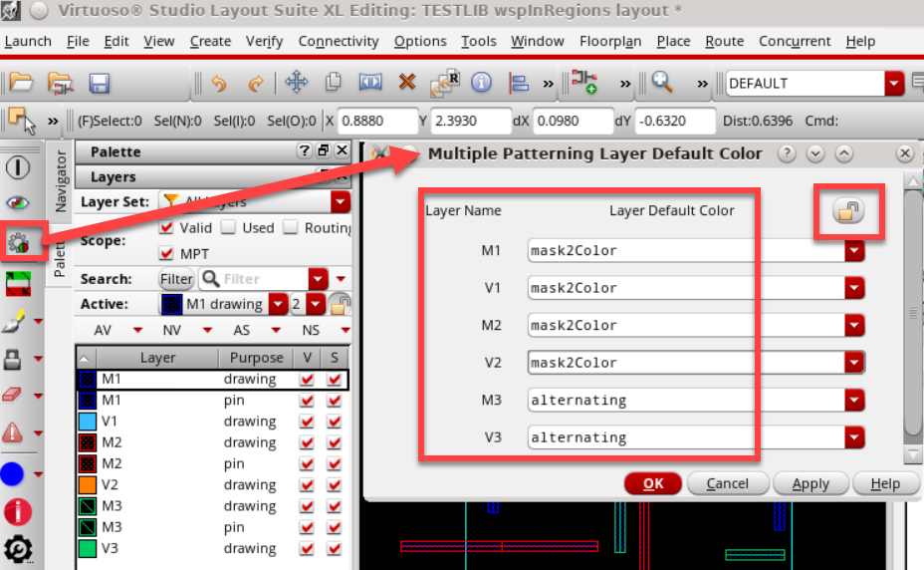Open the Launch menu
Screen dimensions: 924x570
click(x=28, y=41)
